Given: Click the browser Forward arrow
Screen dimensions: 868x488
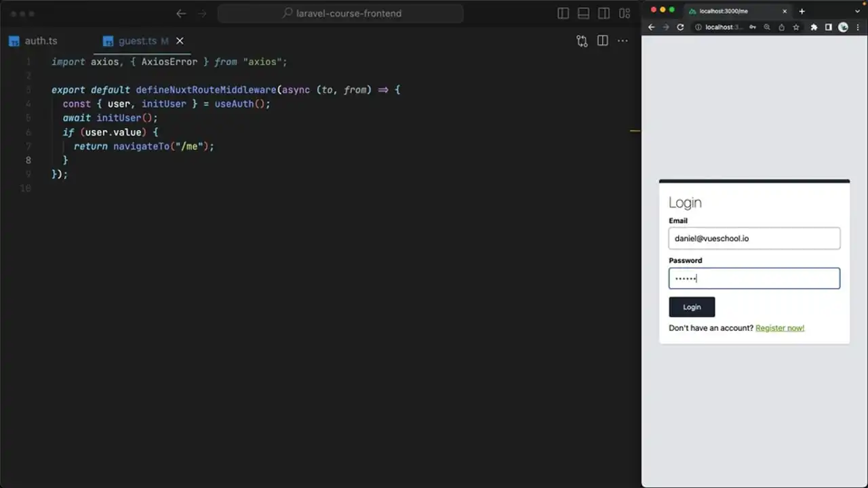Looking at the screenshot, I should 666,27.
